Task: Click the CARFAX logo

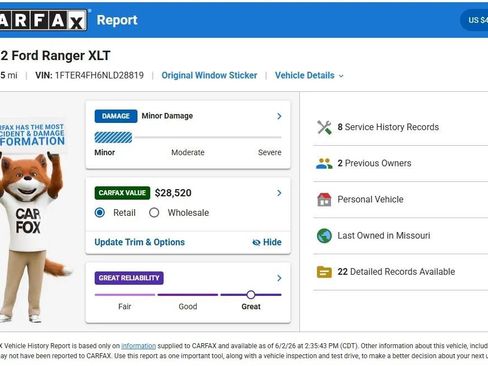Action: [x=44, y=20]
